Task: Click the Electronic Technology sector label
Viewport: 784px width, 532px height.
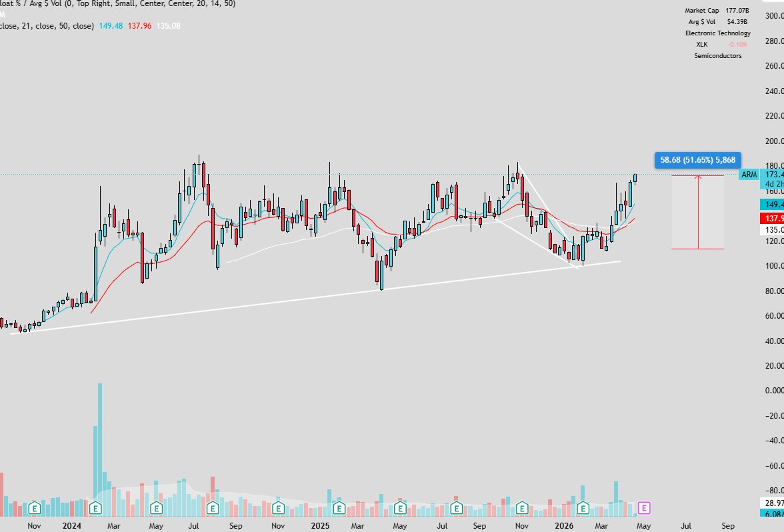Action: 718,33
